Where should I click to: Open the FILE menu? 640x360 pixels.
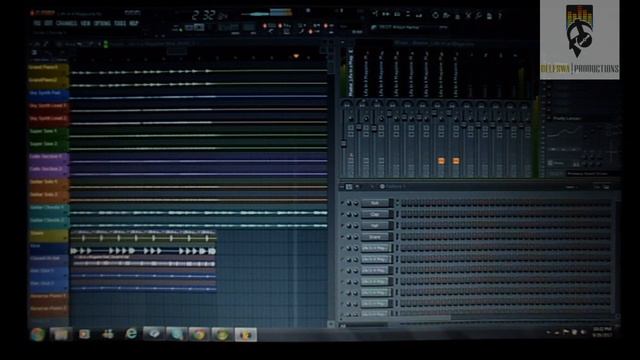pyautogui.click(x=37, y=24)
